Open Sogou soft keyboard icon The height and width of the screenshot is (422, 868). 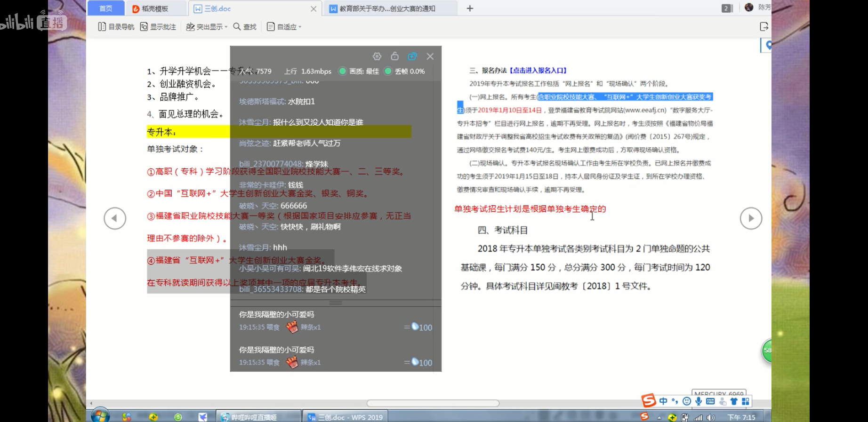click(x=710, y=401)
